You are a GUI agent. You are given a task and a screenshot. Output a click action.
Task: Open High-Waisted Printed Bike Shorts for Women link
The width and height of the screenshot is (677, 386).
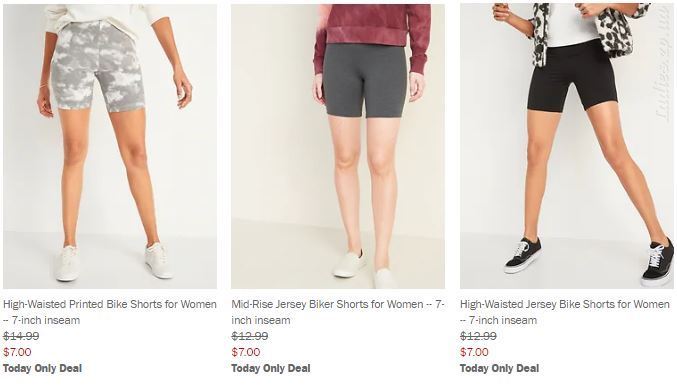[110, 312]
